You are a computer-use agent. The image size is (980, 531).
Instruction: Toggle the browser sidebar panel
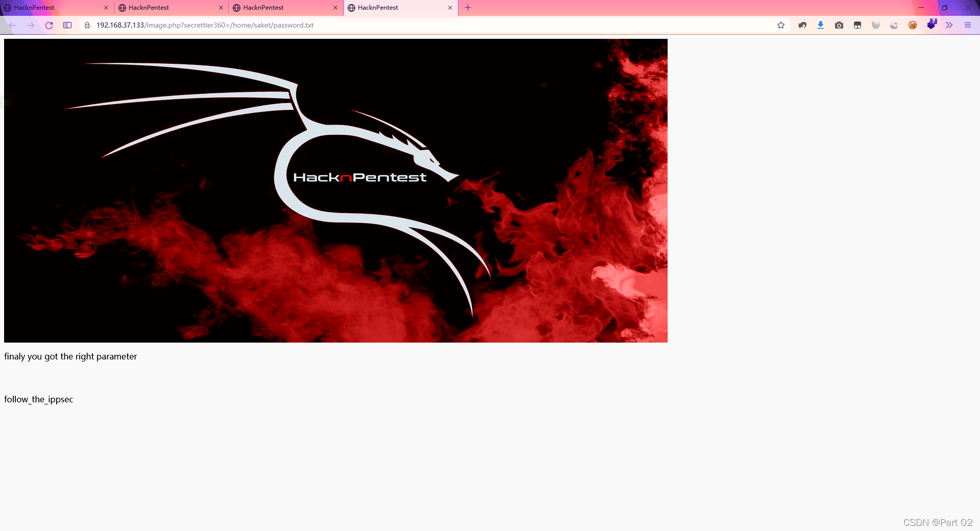tap(67, 25)
